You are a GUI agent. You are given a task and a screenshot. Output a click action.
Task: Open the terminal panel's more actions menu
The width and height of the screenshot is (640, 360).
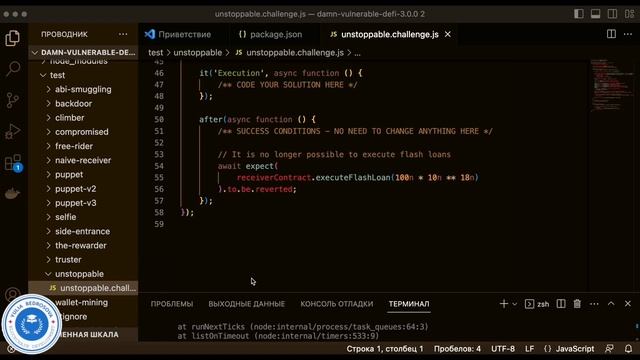pos(594,304)
